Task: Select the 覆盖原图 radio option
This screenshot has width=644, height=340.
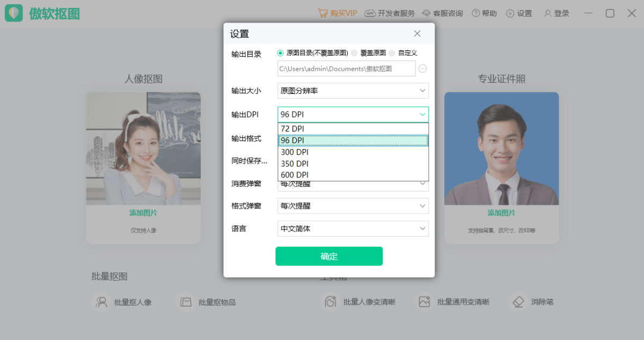Action: [354, 53]
